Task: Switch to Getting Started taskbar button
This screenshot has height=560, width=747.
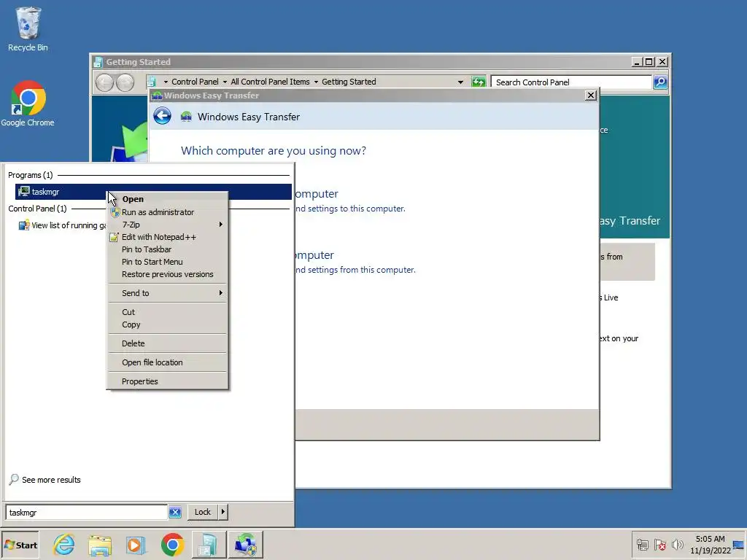Action: 208,545
